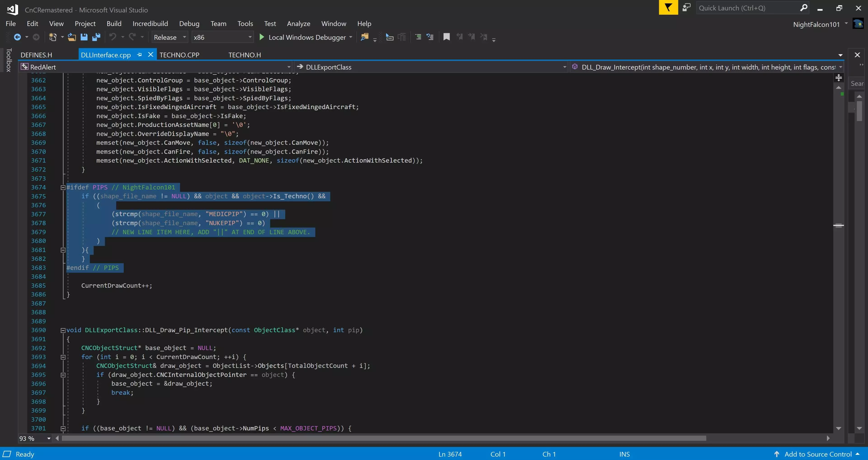Switch to the TECHNO.CPP tab
The image size is (868, 460).
point(179,55)
